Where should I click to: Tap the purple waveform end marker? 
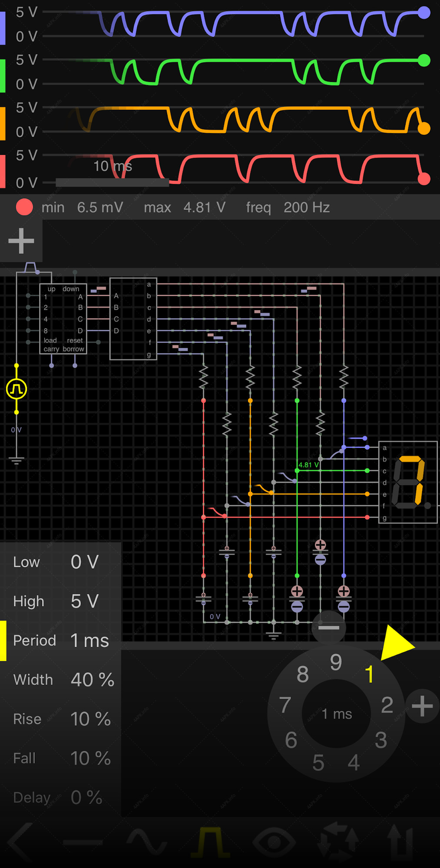click(424, 13)
